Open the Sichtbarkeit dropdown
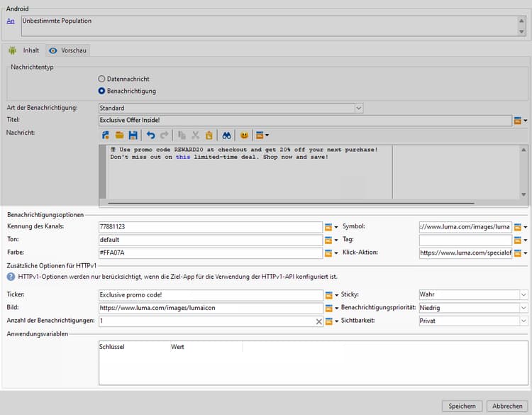This screenshot has height=415, width=532. coord(523,321)
